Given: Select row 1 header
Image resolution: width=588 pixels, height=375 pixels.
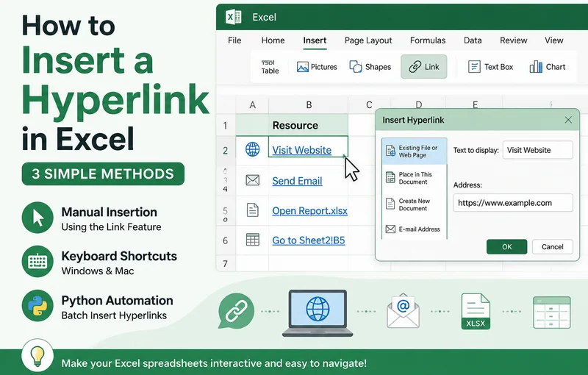Looking at the screenshot, I should pyautogui.click(x=226, y=125).
